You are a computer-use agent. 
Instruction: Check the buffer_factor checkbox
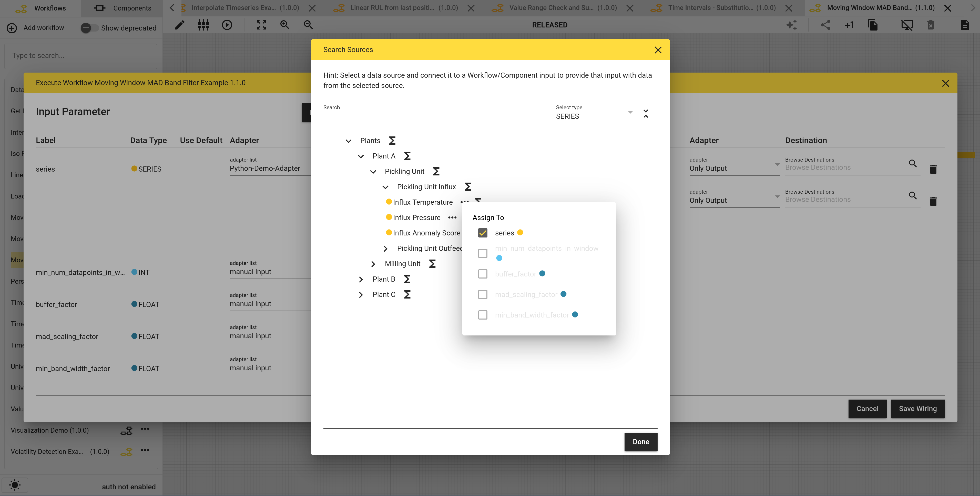[x=483, y=274]
